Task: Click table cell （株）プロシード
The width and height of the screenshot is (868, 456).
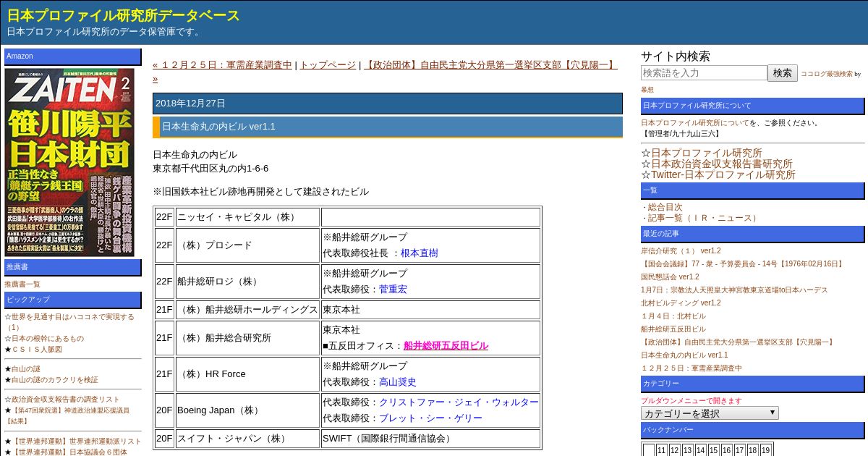Action: click(x=248, y=245)
